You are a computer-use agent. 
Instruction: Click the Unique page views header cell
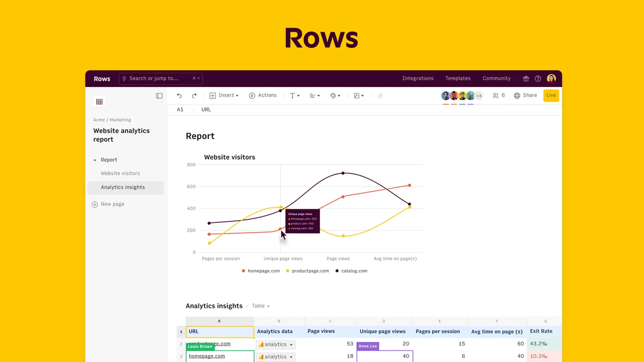click(384, 332)
